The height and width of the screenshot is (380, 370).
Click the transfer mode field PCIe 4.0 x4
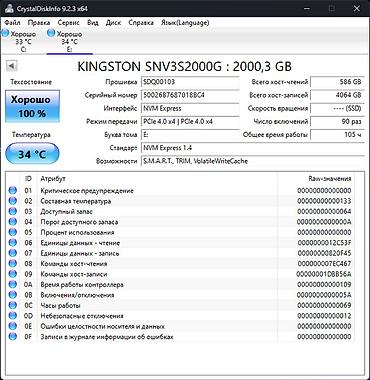coord(190,122)
